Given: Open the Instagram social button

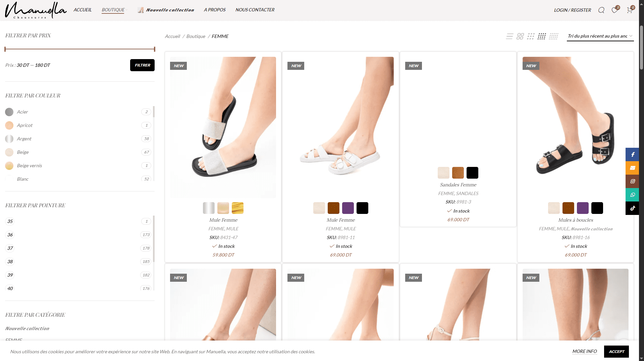Looking at the screenshot, I should pyautogui.click(x=632, y=181).
